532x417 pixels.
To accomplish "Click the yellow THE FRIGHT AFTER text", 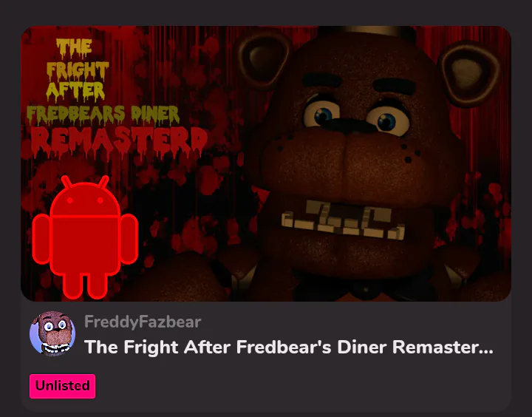I will (x=78, y=70).
